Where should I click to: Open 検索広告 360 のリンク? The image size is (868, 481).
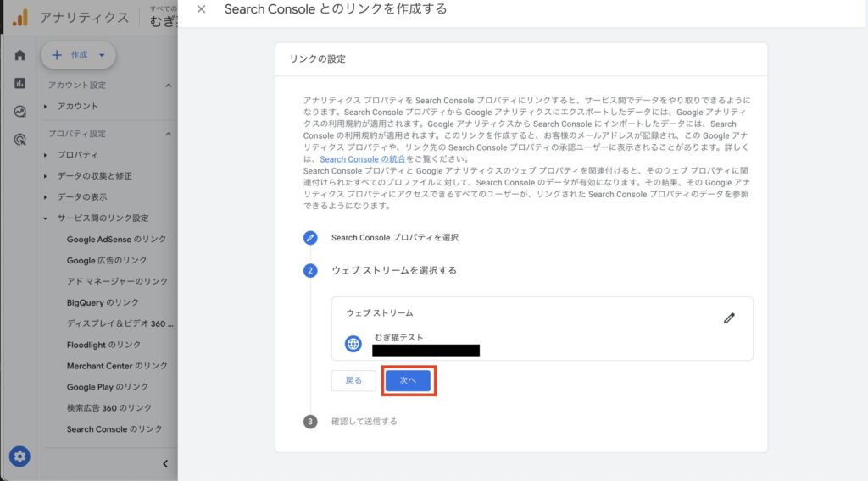109,408
